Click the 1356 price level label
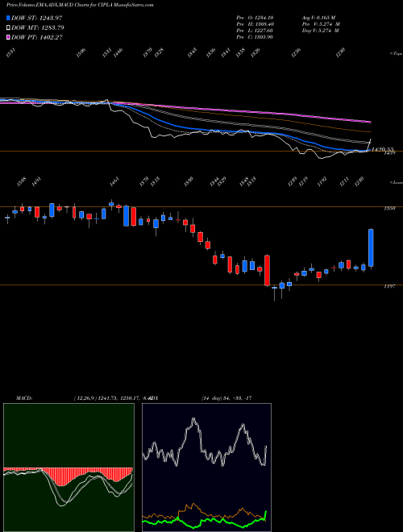The width and height of the screenshot is (403, 532). pos(389,209)
